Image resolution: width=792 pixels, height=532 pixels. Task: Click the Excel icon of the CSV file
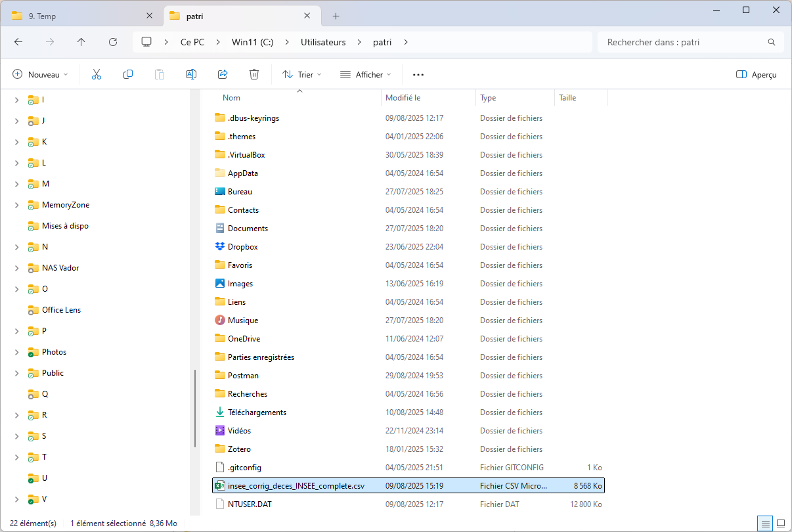pos(220,486)
